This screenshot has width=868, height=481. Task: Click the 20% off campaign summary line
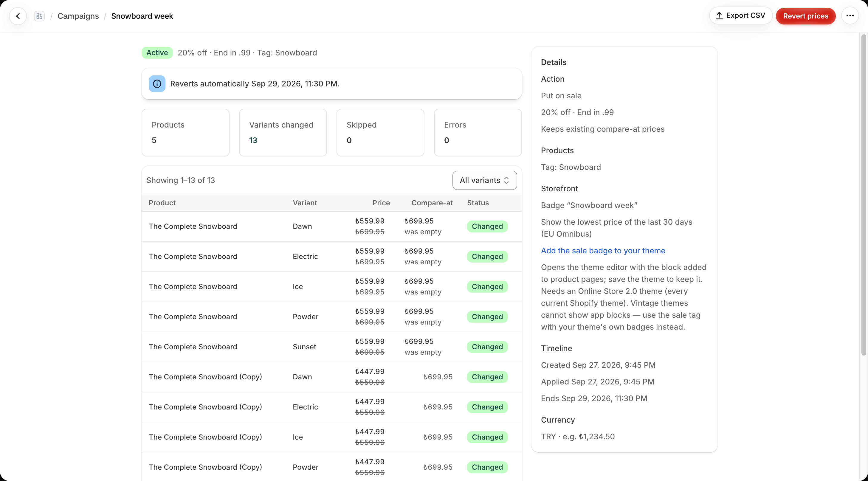(247, 52)
